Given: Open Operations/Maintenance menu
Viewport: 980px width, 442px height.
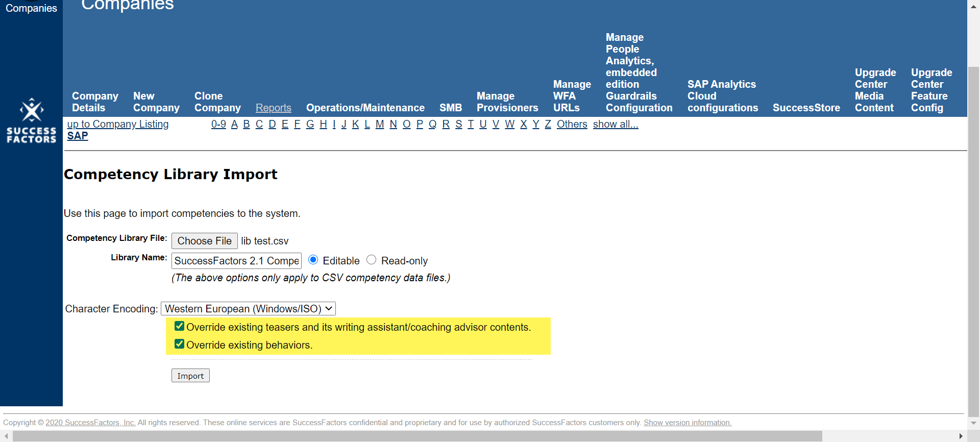Looking at the screenshot, I should point(365,108).
